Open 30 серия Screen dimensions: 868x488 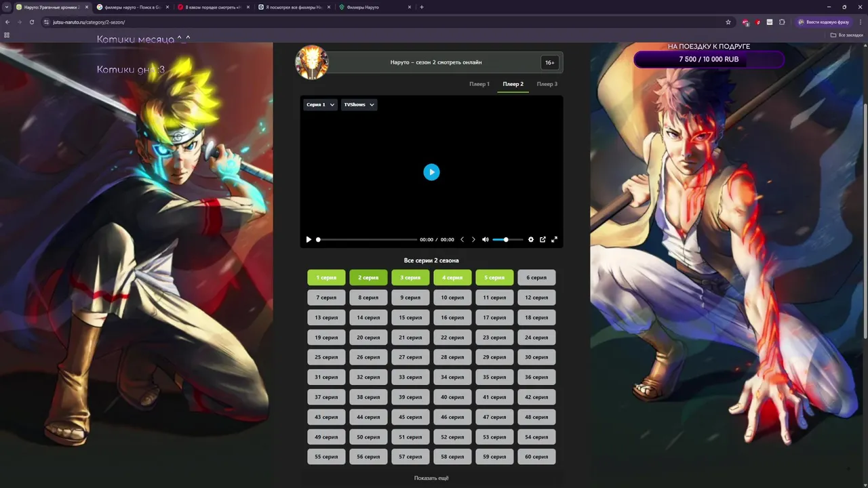click(x=536, y=357)
